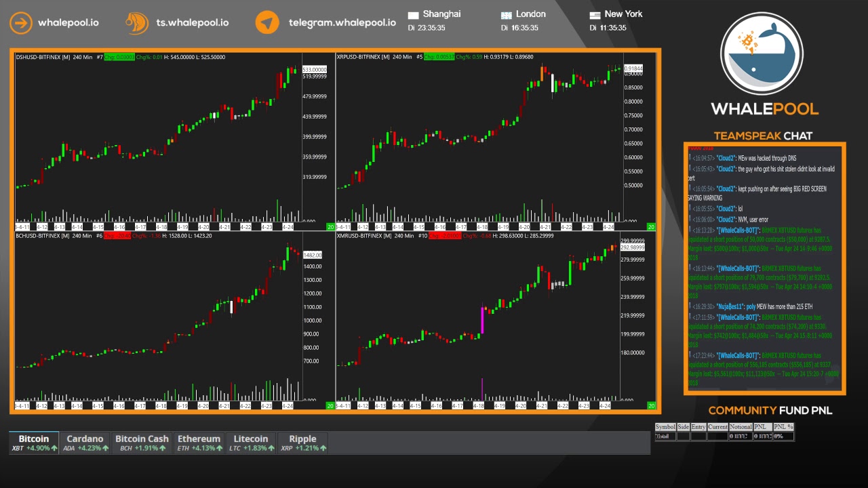
Task: Click the COMMUNITY FUND PNL heading
Action: [x=770, y=410]
